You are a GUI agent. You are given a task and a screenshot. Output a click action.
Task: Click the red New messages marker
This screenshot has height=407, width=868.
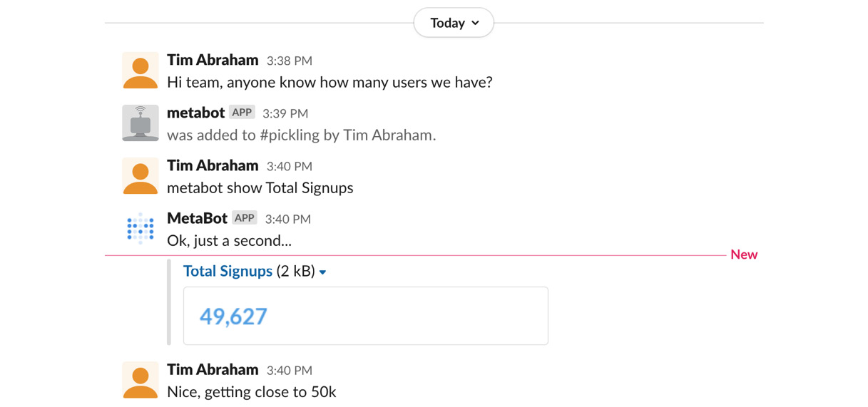tap(744, 254)
